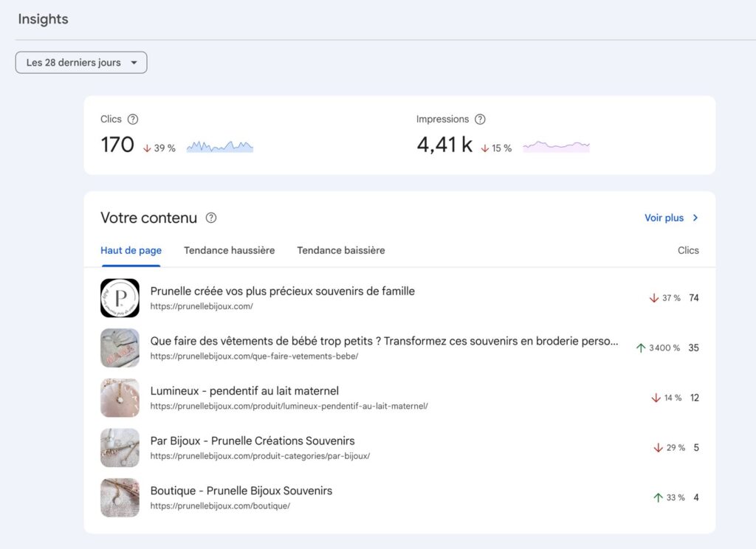Click the 74 clicks count
The image size is (756, 549).
click(694, 298)
